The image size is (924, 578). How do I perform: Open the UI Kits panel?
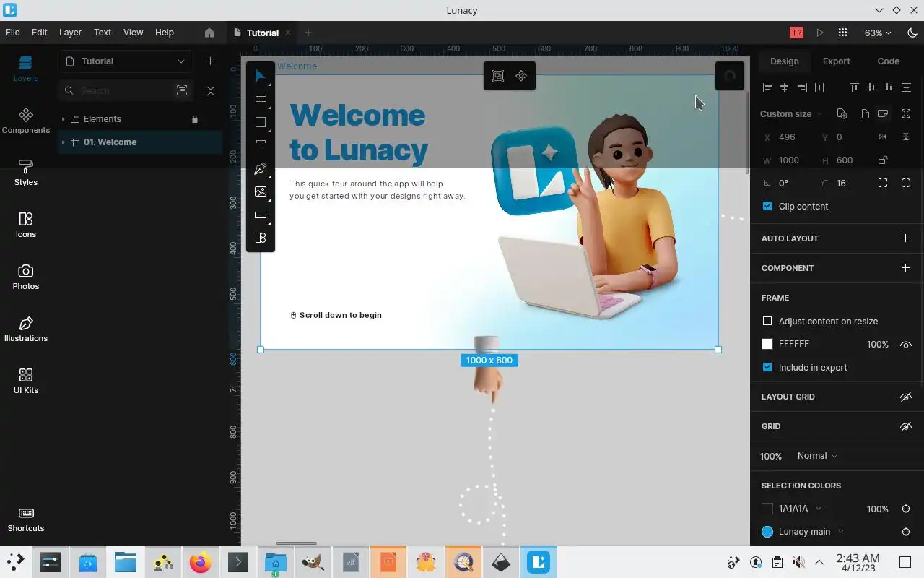[x=26, y=381]
